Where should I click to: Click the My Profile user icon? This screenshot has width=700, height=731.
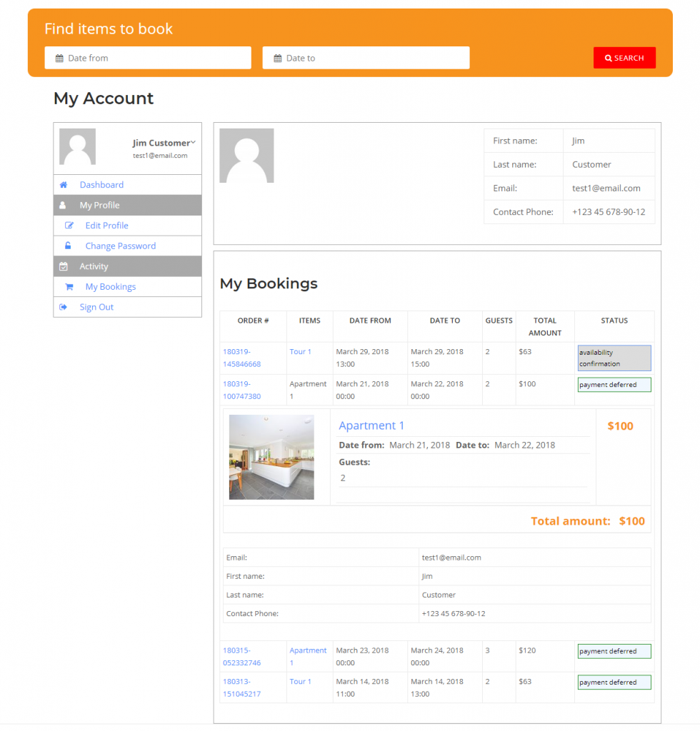[x=63, y=206]
